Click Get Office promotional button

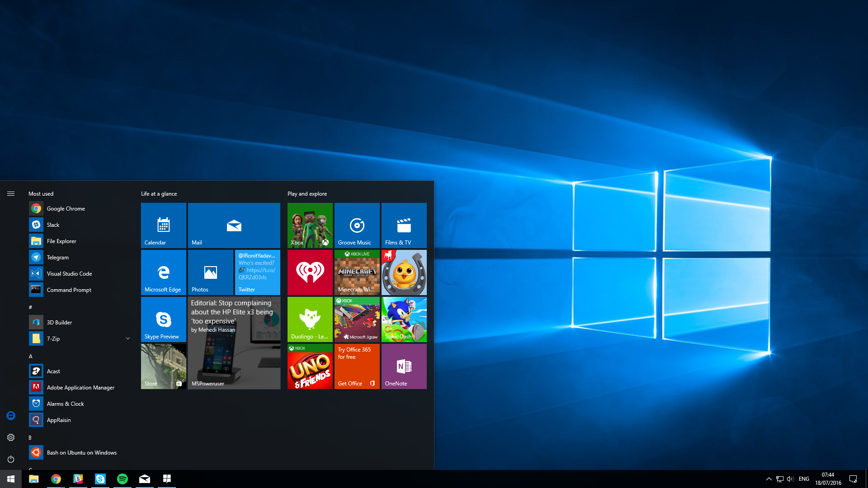pyautogui.click(x=356, y=366)
